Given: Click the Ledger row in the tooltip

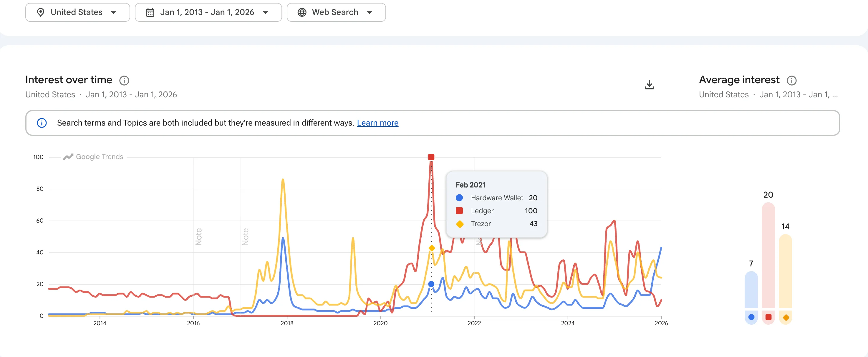Looking at the screenshot, I should [x=496, y=211].
